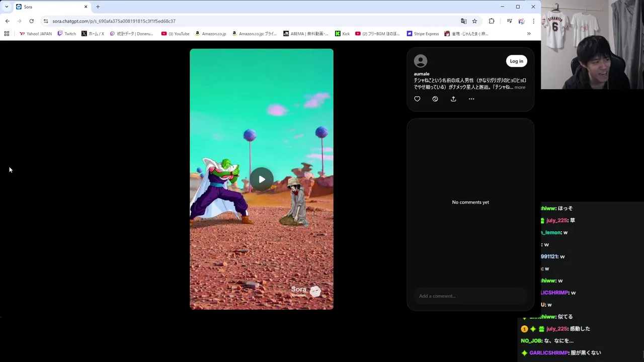Click the Sora video thumbnail
Image resolution: width=644 pixels, height=362 pixels.
coord(262,179)
